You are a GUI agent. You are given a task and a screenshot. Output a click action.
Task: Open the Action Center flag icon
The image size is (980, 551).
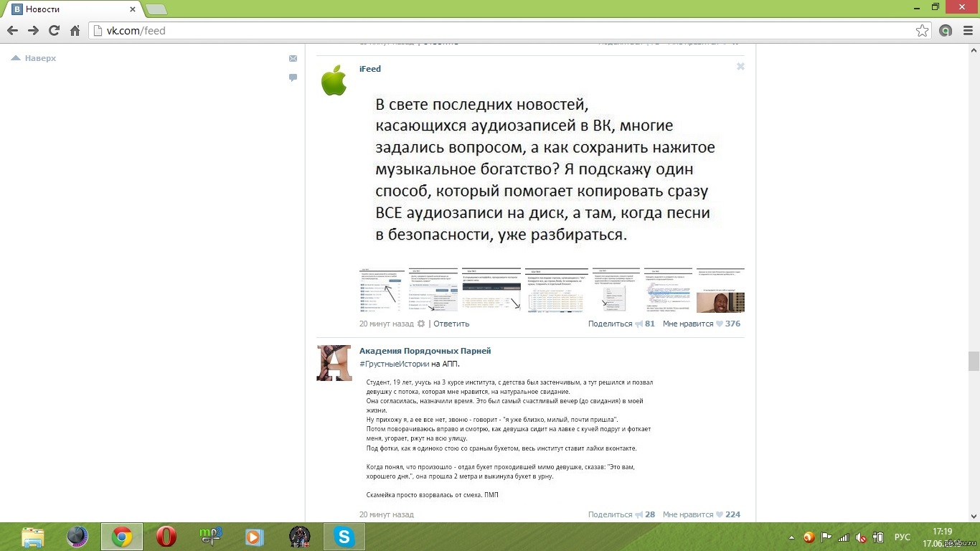point(826,537)
